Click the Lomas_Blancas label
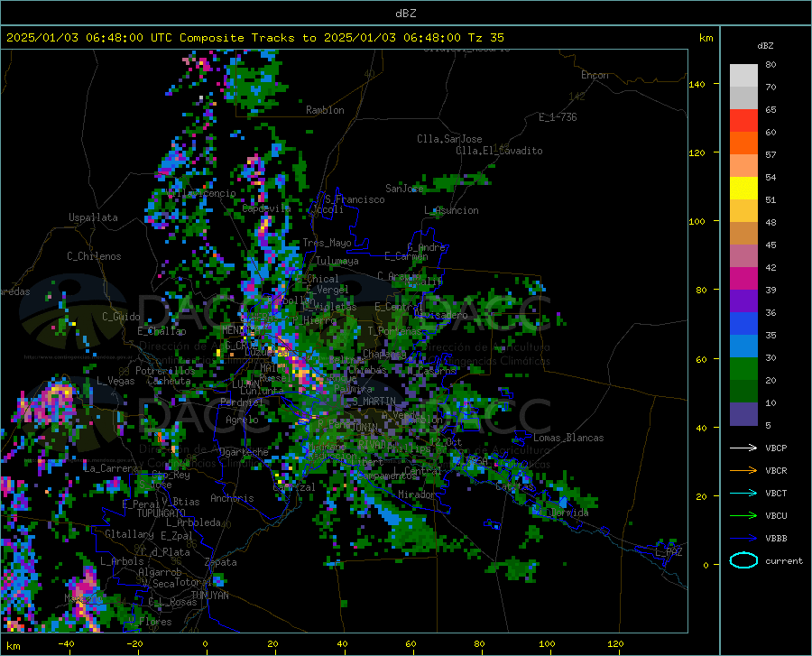The width and height of the screenshot is (812, 656). click(x=568, y=438)
